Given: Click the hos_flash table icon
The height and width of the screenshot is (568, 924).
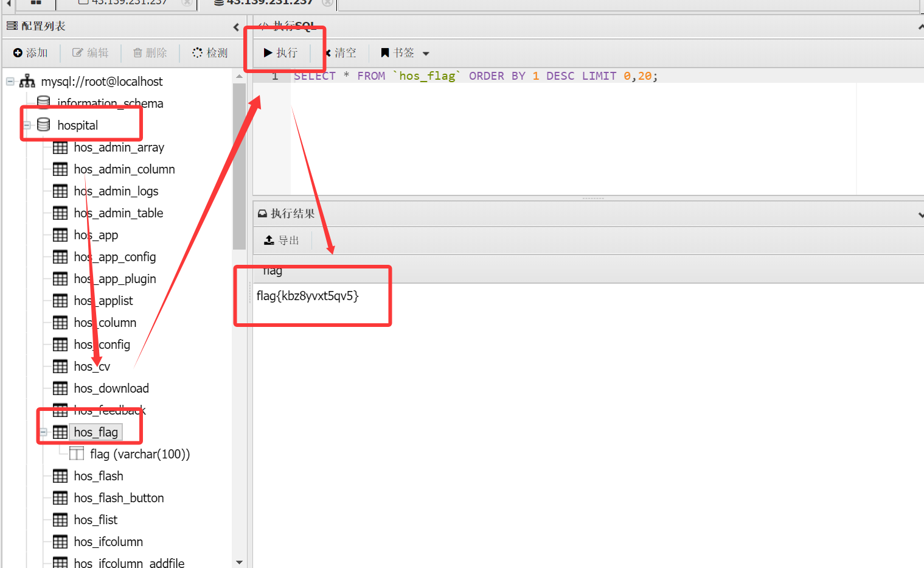Looking at the screenshot, I should (60, 476).
